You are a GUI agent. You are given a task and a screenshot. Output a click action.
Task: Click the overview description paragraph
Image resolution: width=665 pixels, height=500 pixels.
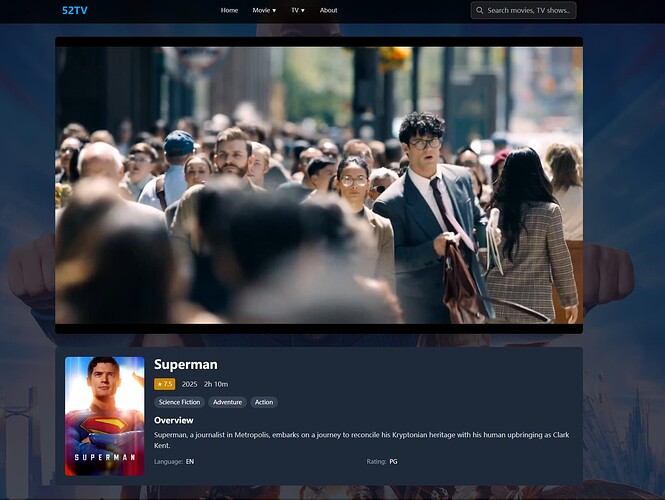pos(362,440)
